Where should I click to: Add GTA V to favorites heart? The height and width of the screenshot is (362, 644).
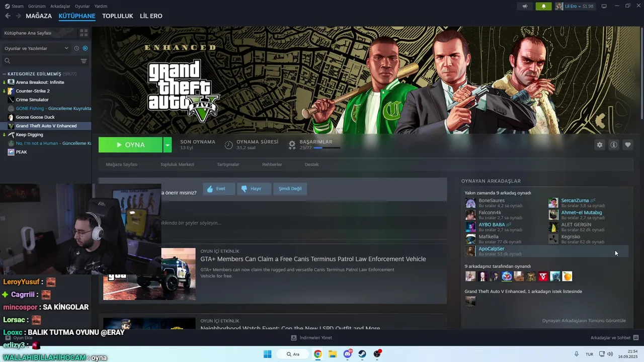628,145
